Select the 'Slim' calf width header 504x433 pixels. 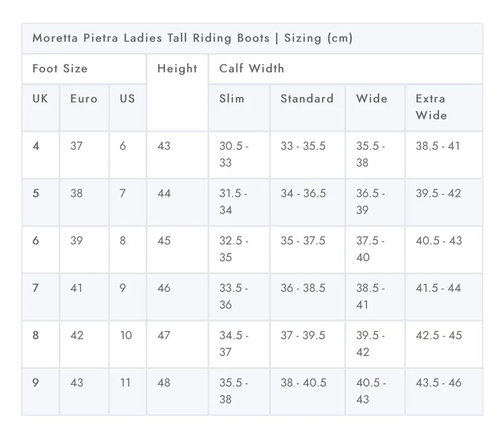[232, 99]
